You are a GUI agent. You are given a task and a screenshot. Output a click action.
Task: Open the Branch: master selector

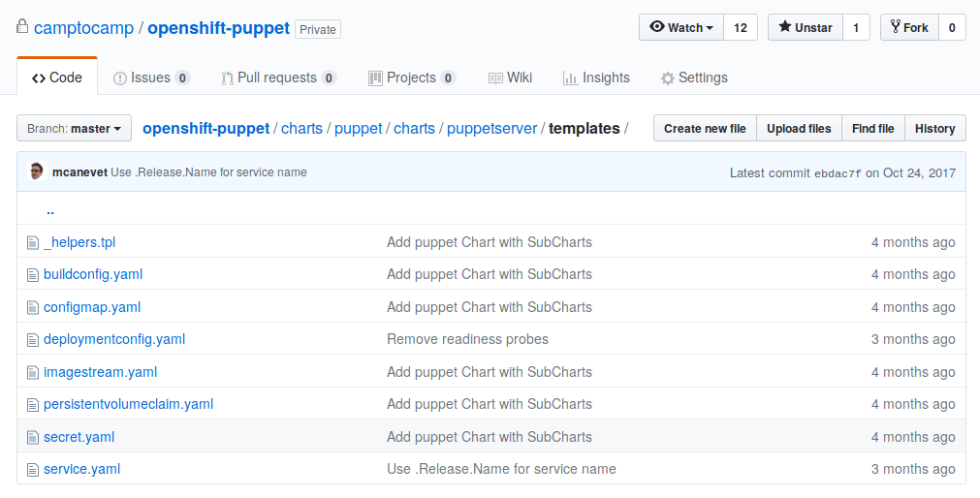pyautogui.click(x=74, y=128)
